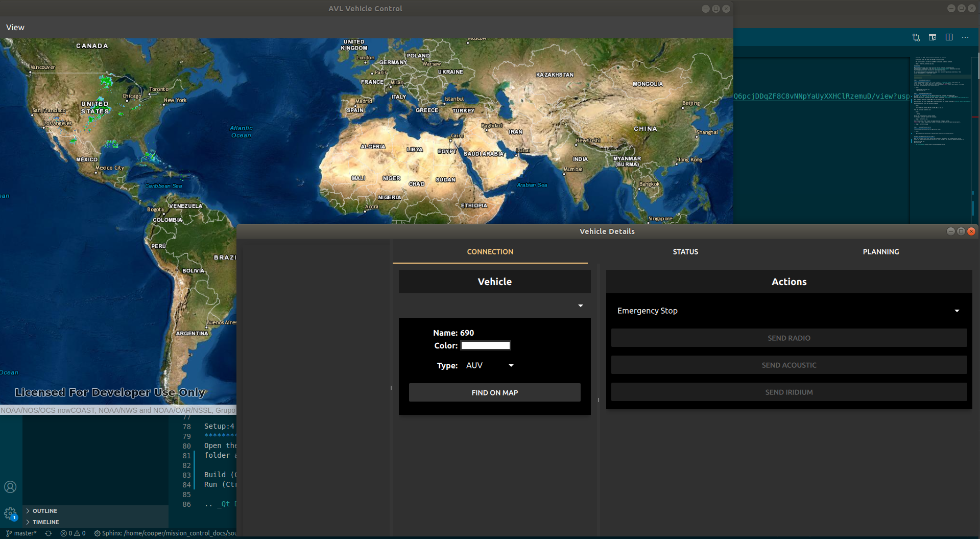Click the Actions panel header
This screenshot has width=980, height=539.
click(789, 282)
